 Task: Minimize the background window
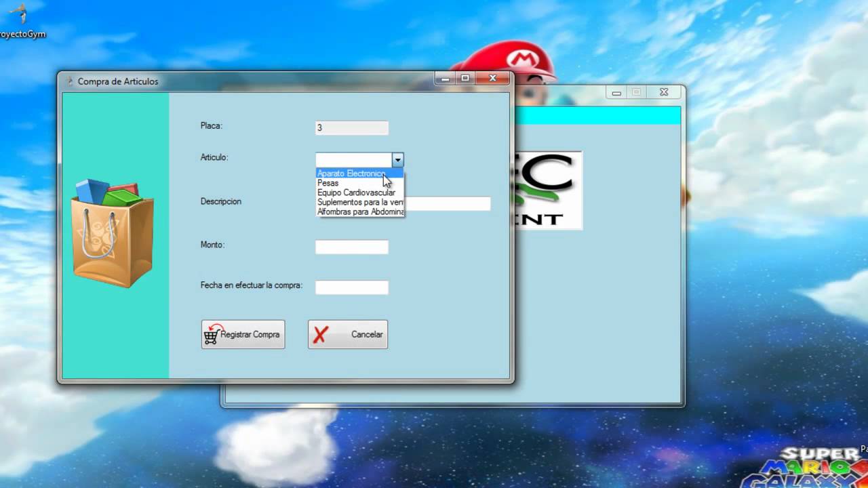pyautogui.click(x=616, y=93)
